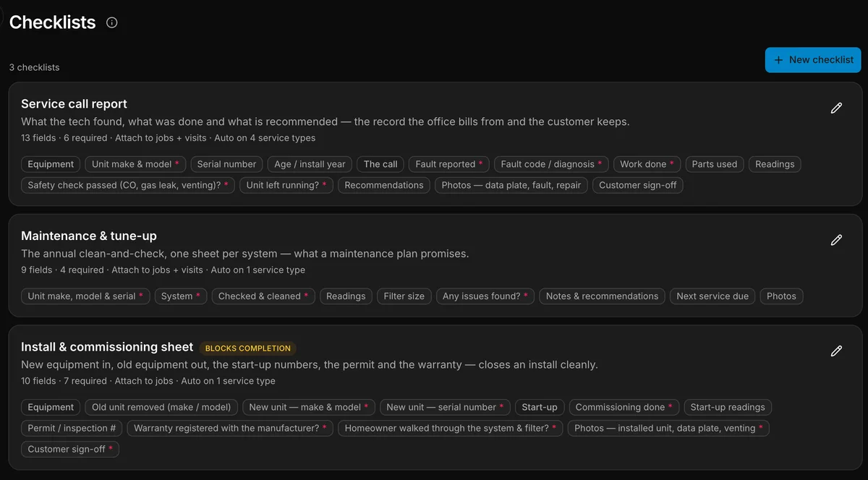The height and width of the screenshot is (480, 868).
Task: Select 'Homeowner walked through the system & filter?' chip
Action: click(x=451, y=428)
